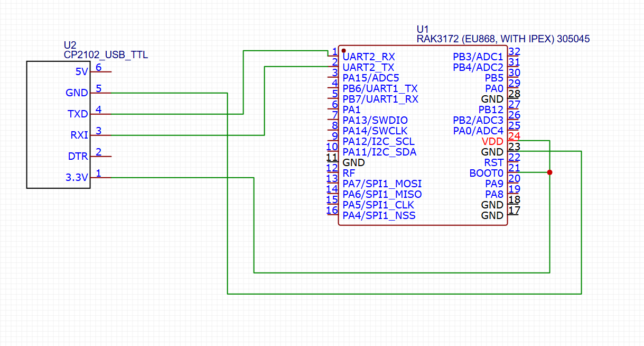Select the PA13/SWDIO pin label
Screen dimensions: 644x346
(x=375, y=120)
